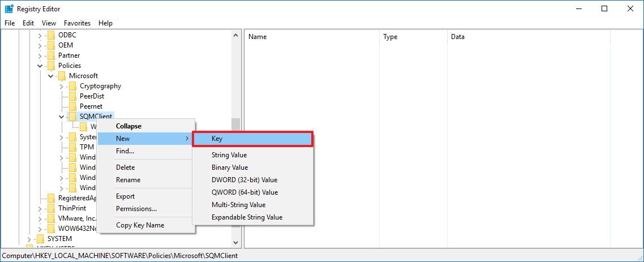Create a new String Value

[253, 155]
